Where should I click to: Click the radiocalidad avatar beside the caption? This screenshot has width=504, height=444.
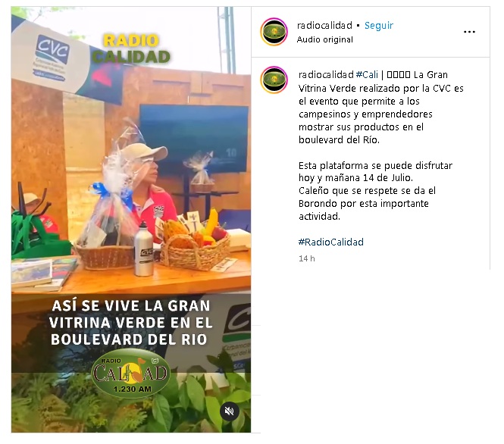click(274, 80)
